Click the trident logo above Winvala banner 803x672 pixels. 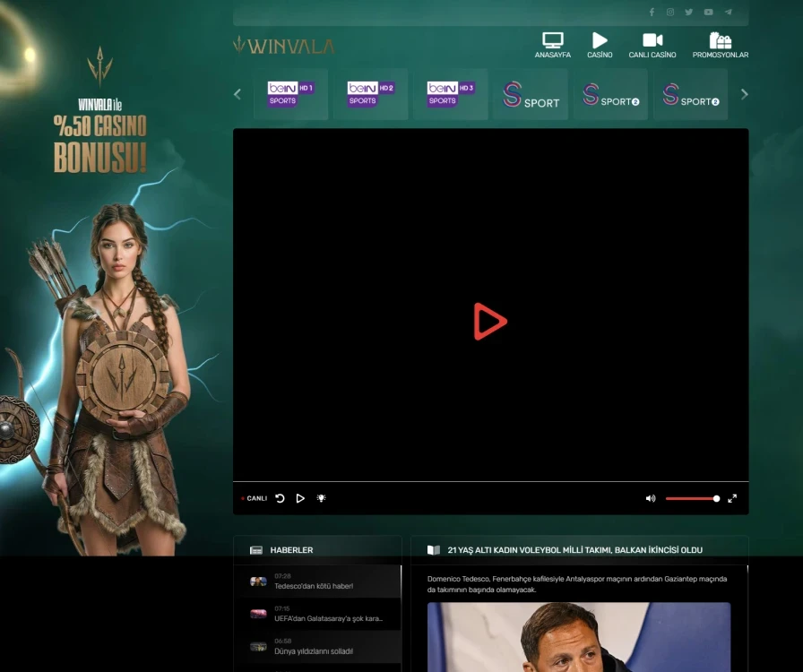point(99,66)
